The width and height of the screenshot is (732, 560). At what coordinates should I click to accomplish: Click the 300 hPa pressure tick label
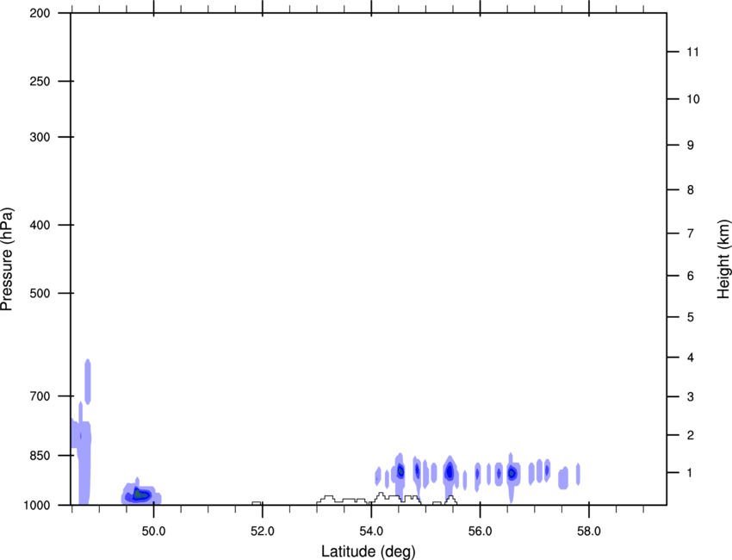coord(40,137)
